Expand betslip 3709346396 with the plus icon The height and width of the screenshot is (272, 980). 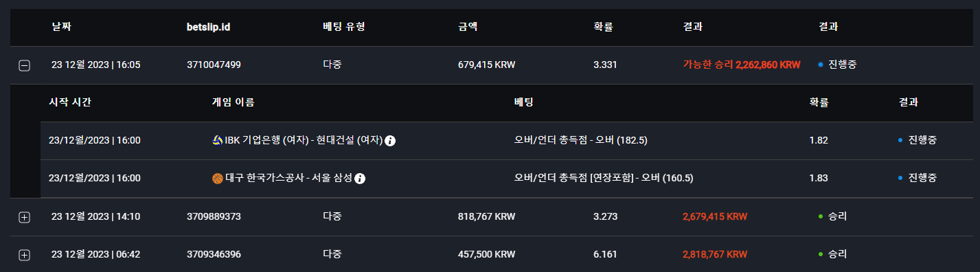(24, 255)
